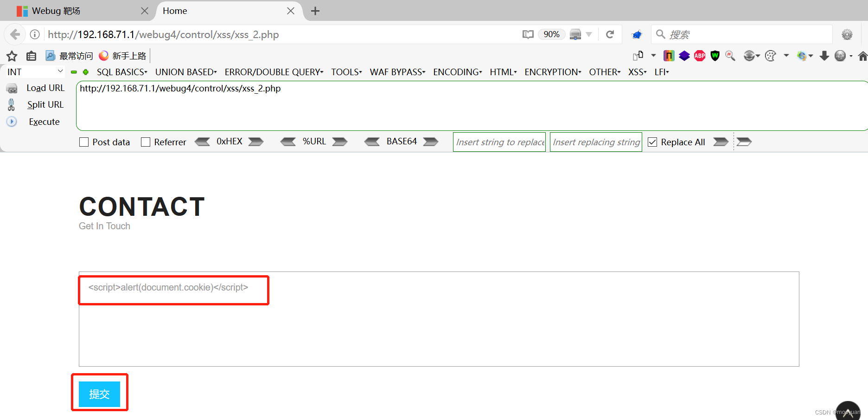868x420 pixels.
Task: Open the proxy server icon dropdown arrow
Action: pyautogui.click(x=589, y=34)
